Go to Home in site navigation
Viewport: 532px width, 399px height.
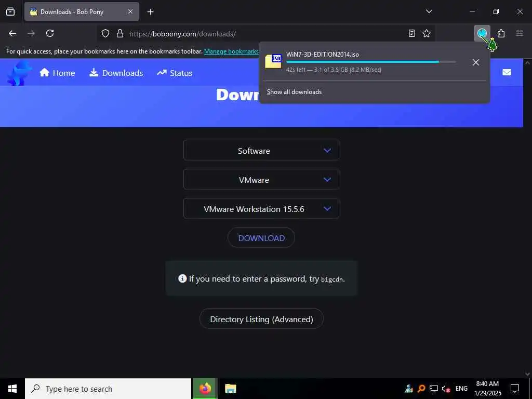point(57,73)
